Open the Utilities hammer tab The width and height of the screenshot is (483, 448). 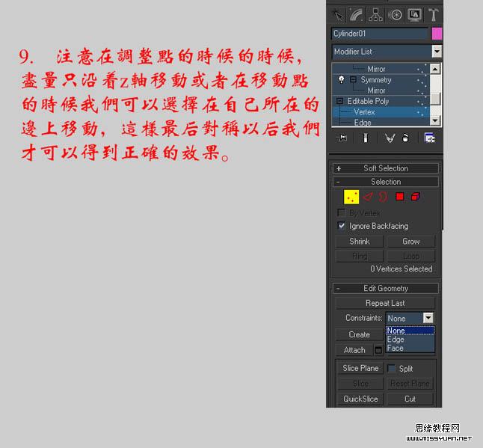(x=433, y=14)
